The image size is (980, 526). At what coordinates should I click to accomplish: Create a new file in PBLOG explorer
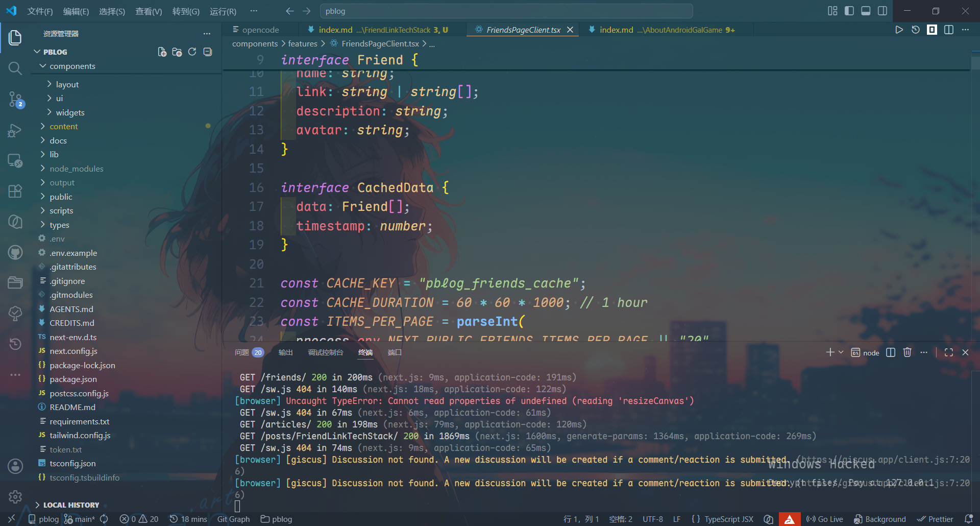pyautogui.click(x=162, y=52)
